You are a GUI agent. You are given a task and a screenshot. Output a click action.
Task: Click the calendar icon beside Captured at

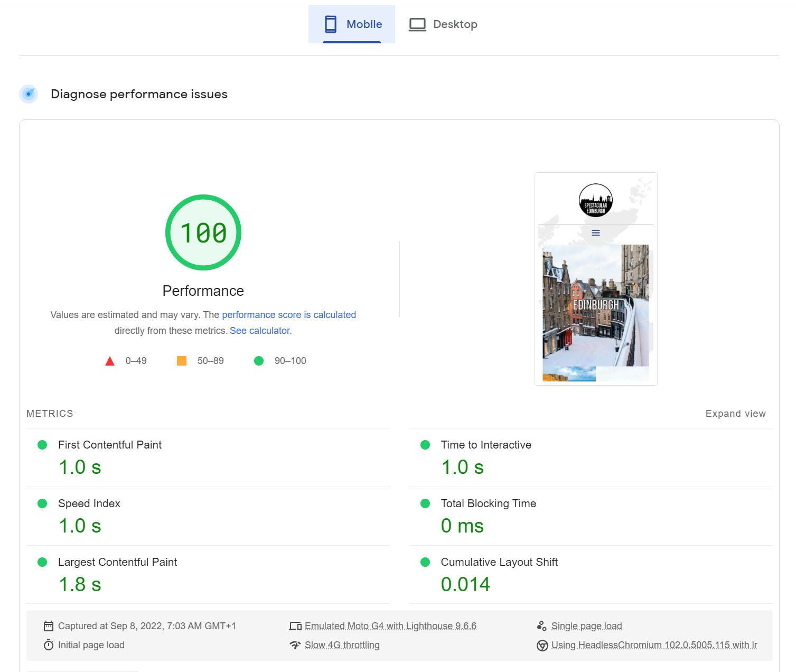pos(49,626)
